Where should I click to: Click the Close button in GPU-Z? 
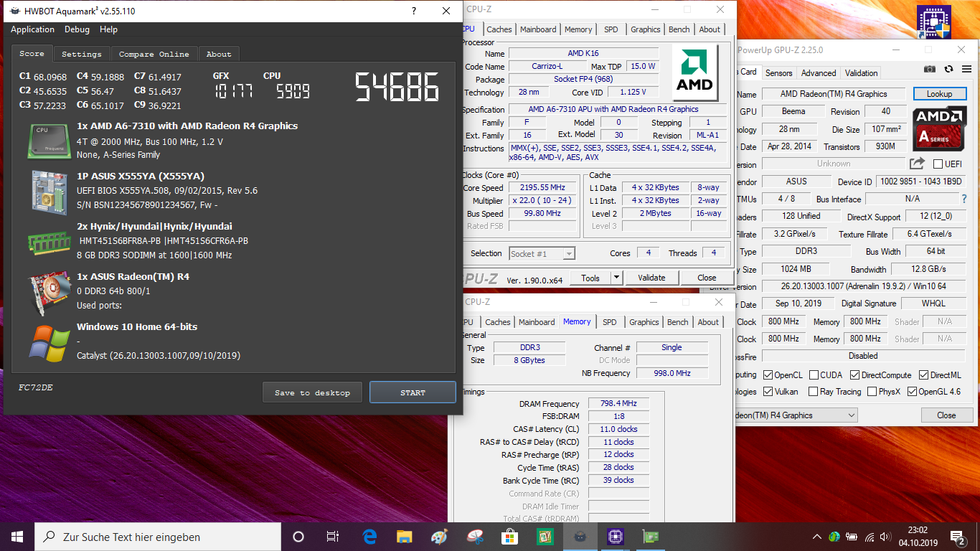tap(946, 415)
